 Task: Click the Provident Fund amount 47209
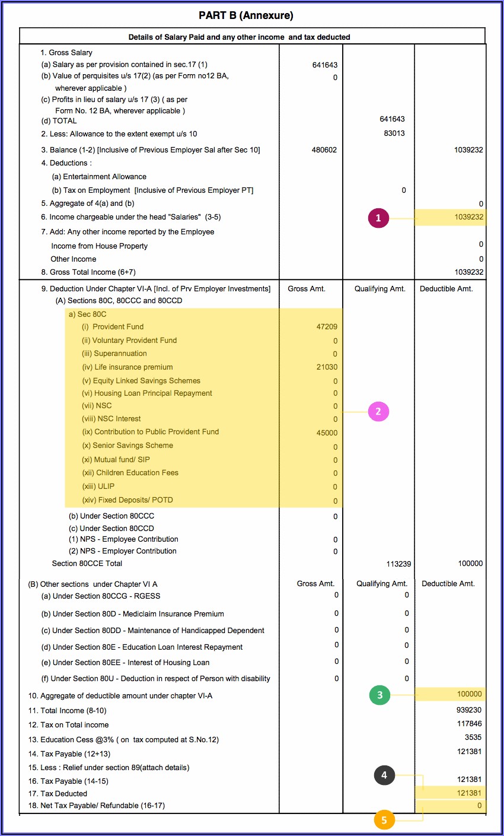pyautogui.click(x=327, y=327)
